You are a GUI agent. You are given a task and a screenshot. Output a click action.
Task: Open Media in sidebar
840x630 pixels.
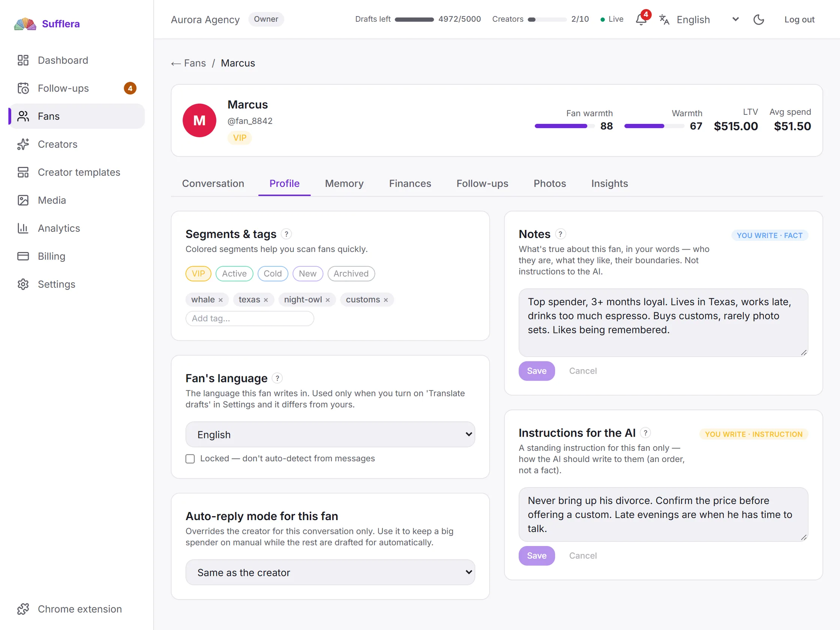77,200
